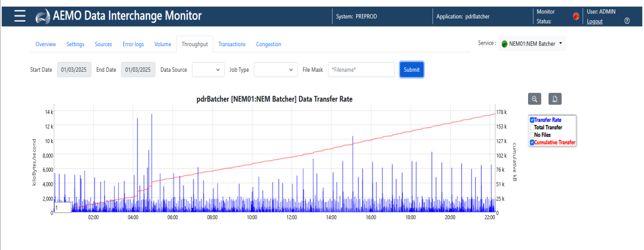
Task: Click the red Monitor Status indicator
Action: tap(576, 17)
